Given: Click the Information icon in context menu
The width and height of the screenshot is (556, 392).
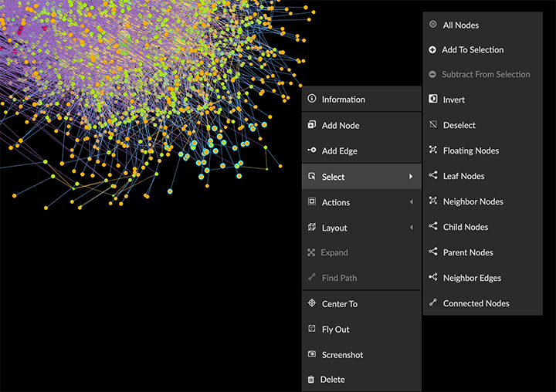Looking at the screenshot, I should tap(312, 99).
